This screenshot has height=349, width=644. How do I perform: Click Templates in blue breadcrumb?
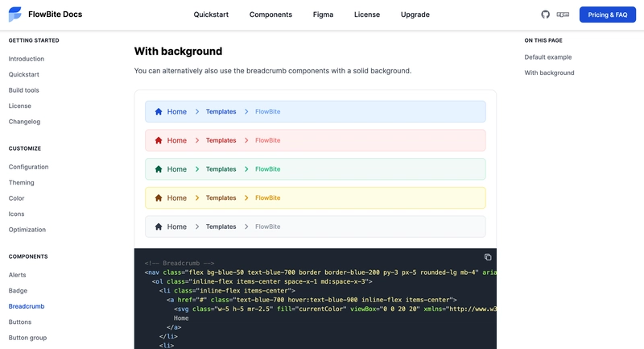pos(221,111)
